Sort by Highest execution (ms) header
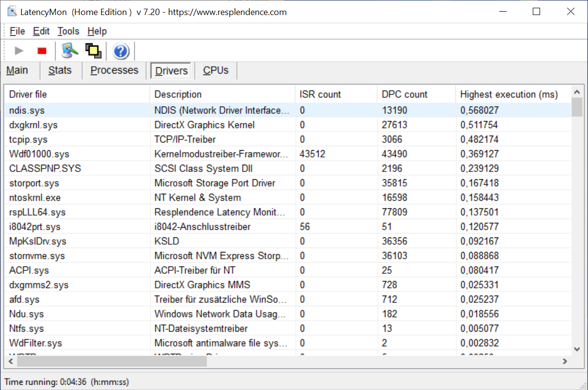This screenshot has width=588, height=390. click(x=509, y=94)
